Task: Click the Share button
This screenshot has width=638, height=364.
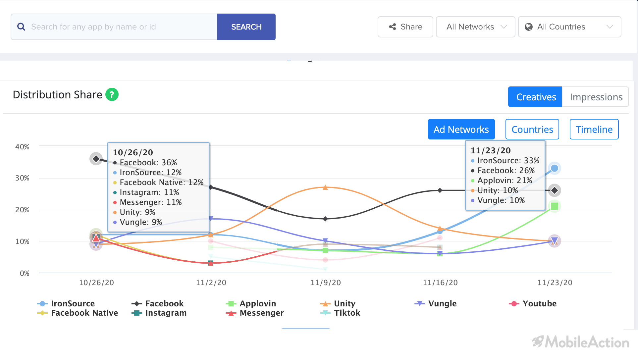Action: (405, 27)
